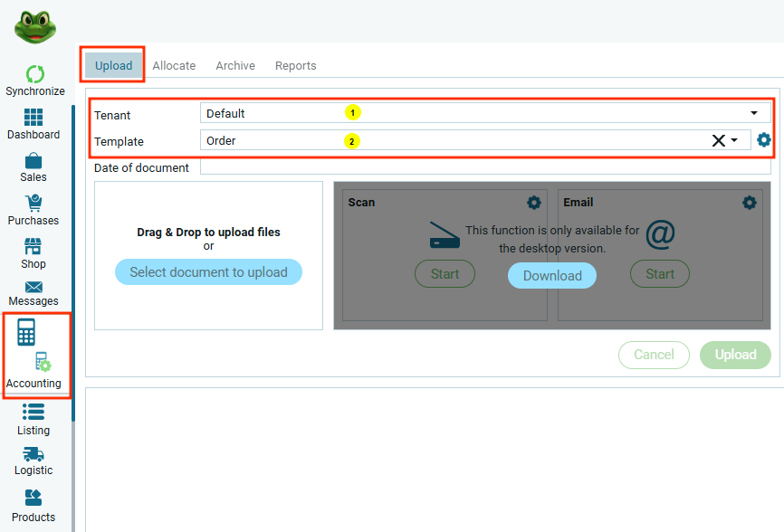The width and height of the screenshot is (784, 532).
Task: Open the Listing icon in sidebar
Action: pyautogui.click(x=33, y=413)
